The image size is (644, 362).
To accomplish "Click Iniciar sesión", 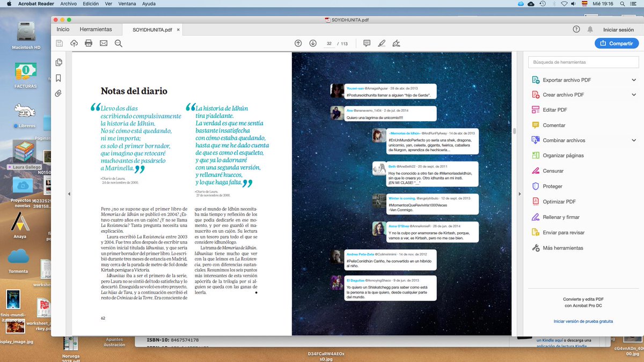I will [618, 29].
